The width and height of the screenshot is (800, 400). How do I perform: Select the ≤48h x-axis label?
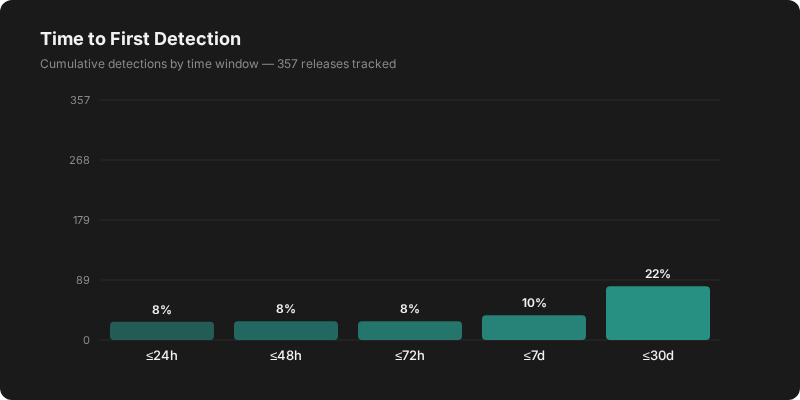[286, 356]
